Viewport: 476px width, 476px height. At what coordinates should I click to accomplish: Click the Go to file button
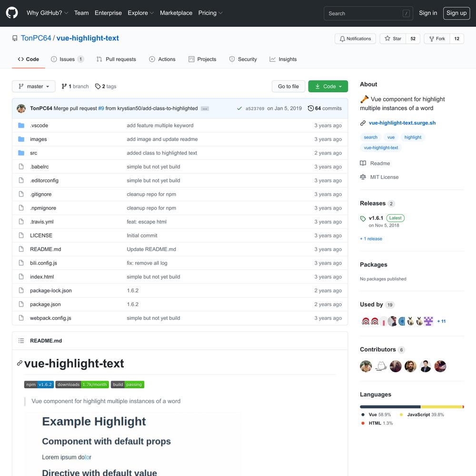[x=288, y=87]
